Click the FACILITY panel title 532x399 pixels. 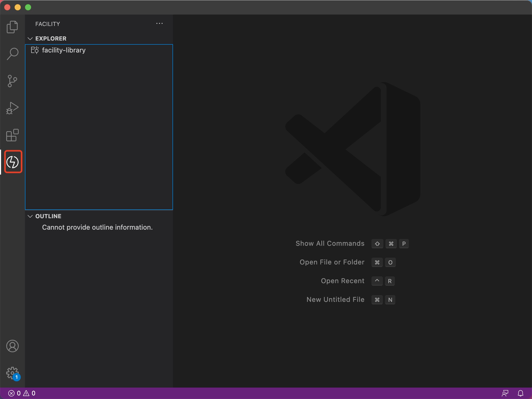pos(48,24)
